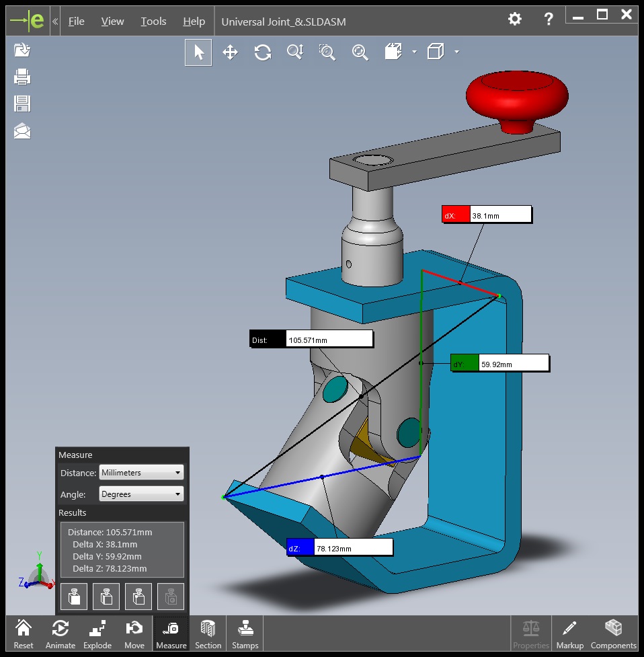Click the Zoom to Area tool
The width and height of the screenshot is (644, 657).
(x=327, y=52)
